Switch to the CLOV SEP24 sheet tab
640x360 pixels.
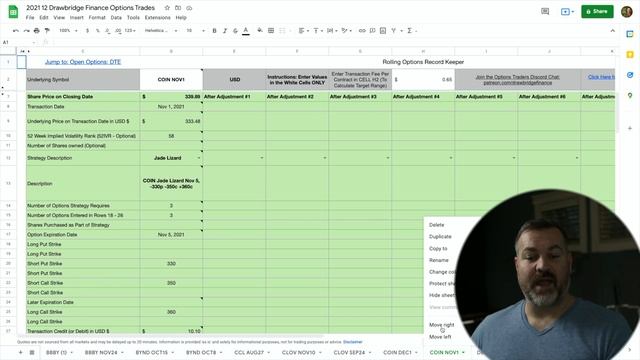(352, 352)
